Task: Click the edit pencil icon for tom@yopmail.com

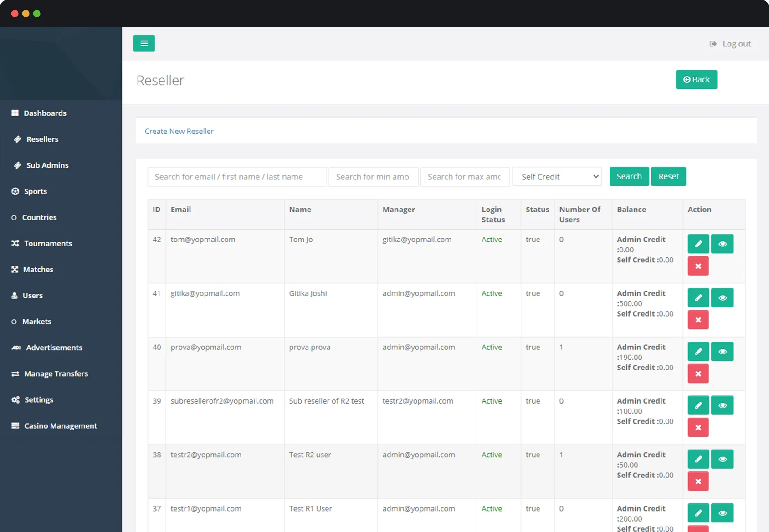Action: (698, 244)
